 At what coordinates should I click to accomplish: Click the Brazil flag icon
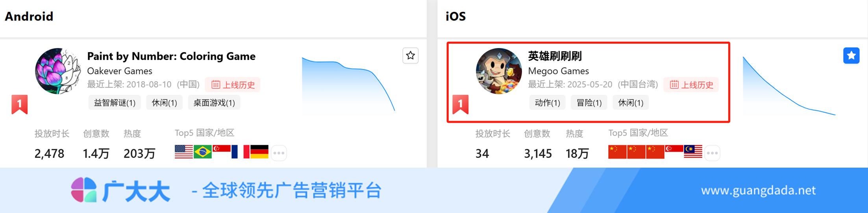pos(203,152)
